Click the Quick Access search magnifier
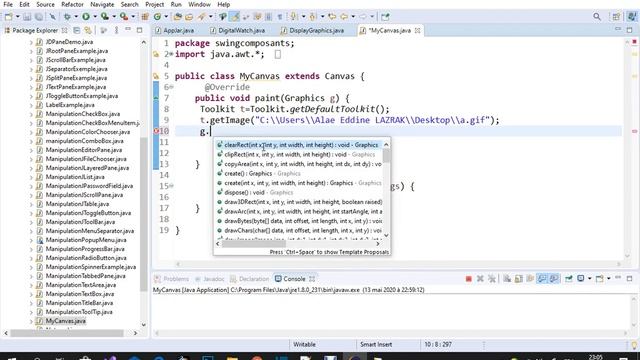 597,17
